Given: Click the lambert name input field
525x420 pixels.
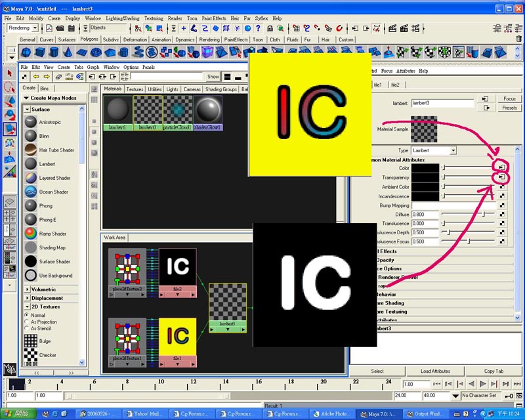Looking at the screenshot, I should [442, 103].
